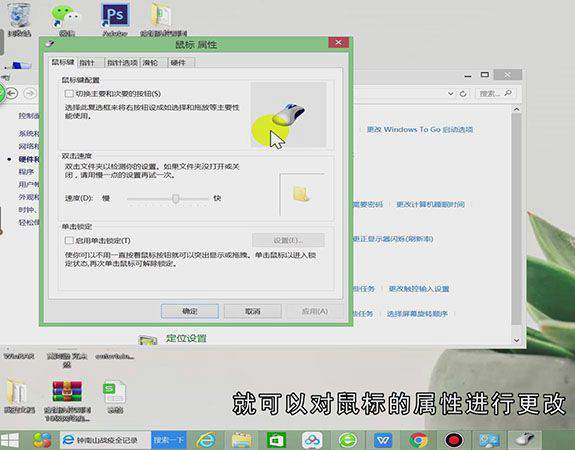The width and height of the screenshot is (575, 450).
Task: Close the 鼠标 属性 dialog
Action: click(x=338, y=43)
